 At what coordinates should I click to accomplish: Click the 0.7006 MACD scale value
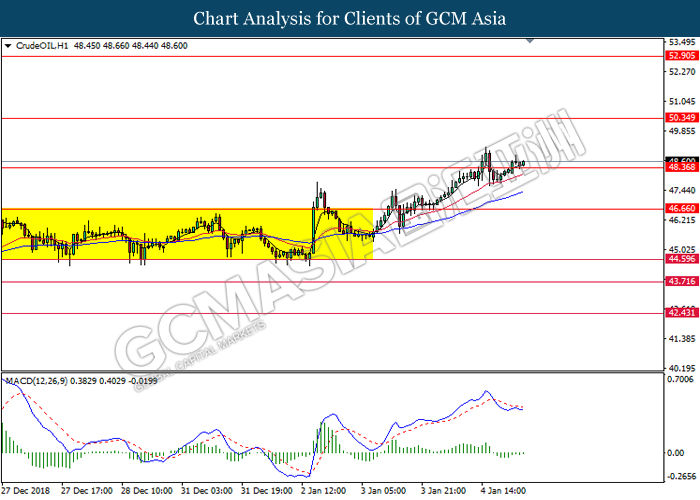(680, 379)
